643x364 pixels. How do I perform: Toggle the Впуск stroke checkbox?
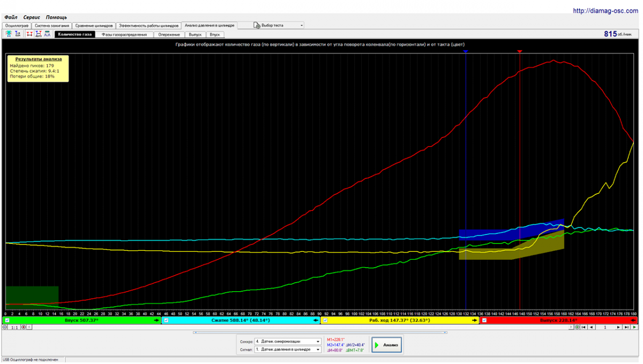(x=8, y=320)
